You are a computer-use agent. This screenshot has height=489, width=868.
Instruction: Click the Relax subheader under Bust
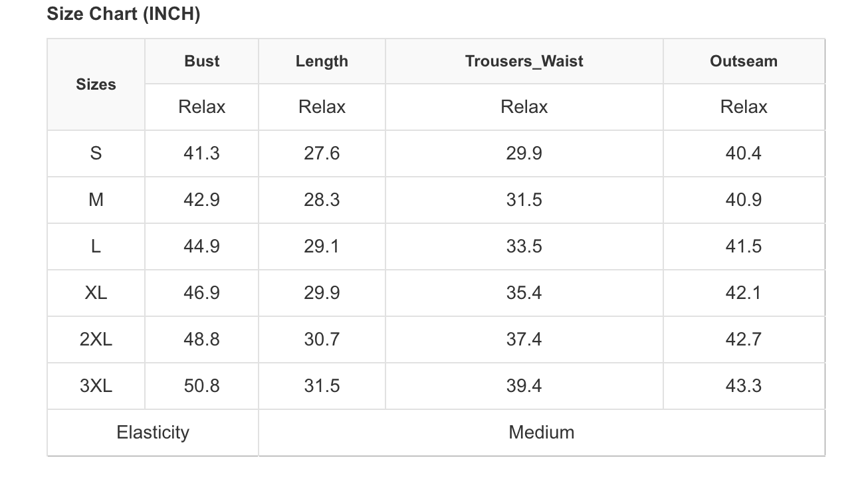201,107
